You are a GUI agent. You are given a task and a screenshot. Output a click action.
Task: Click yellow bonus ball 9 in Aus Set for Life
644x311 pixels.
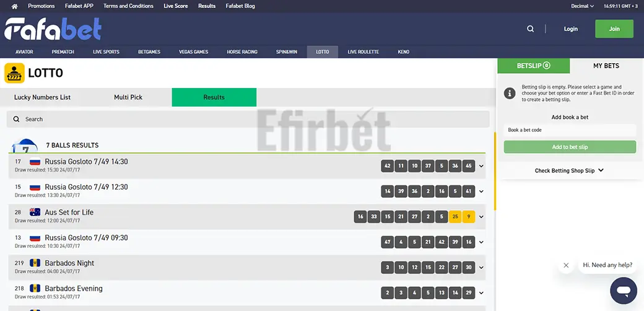pos(469,217)
